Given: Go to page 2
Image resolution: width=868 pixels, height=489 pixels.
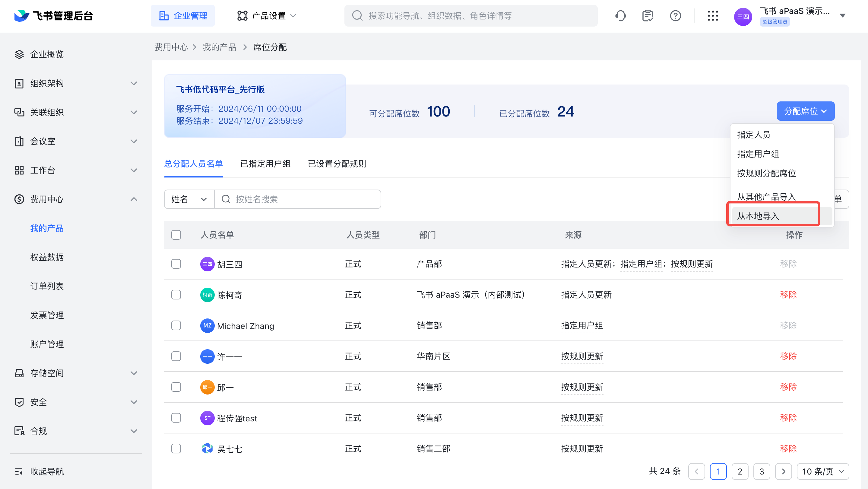Looking at the screenshot, I should [740, 471].
